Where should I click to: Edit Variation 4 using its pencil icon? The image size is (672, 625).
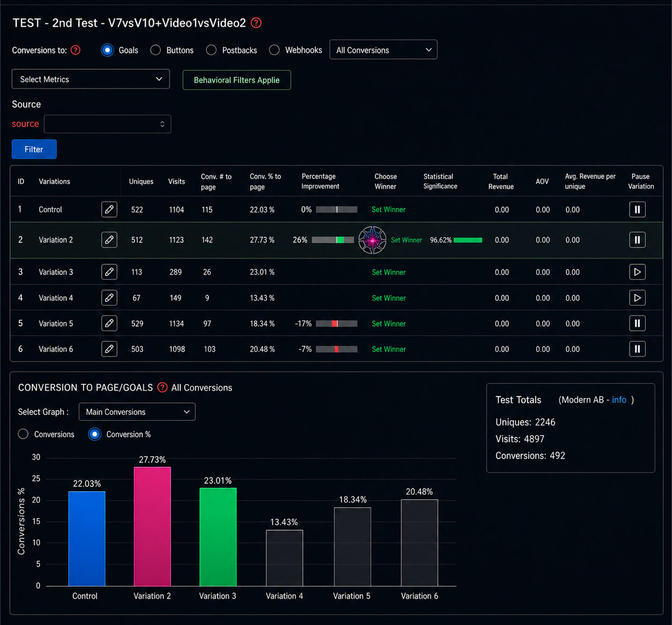pyautogui.click(x=109, y=297)
